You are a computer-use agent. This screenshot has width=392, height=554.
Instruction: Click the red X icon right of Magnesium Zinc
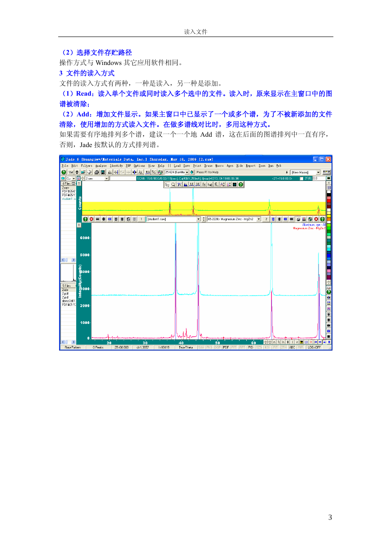(x=316, y=219)
